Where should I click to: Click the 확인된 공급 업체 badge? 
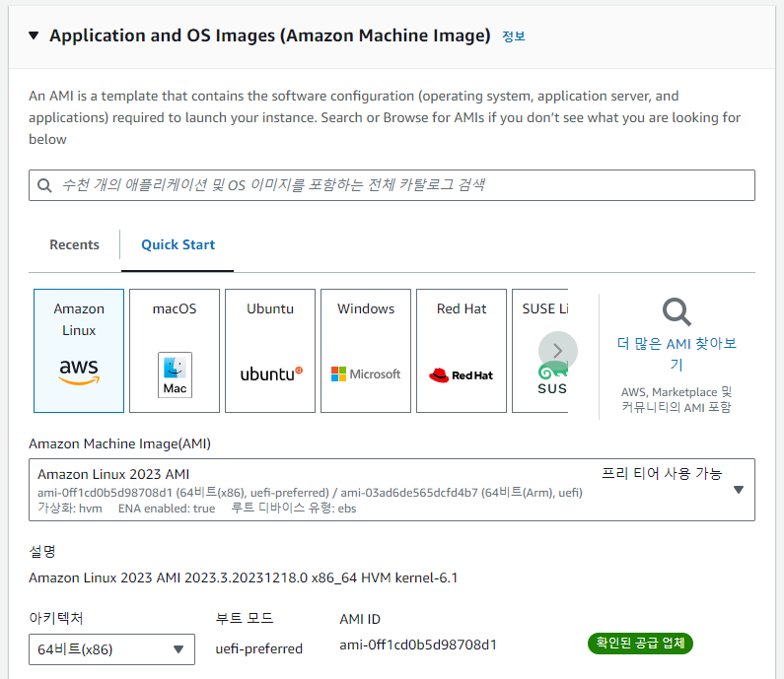pyautogui.click(x=640, y=643)
